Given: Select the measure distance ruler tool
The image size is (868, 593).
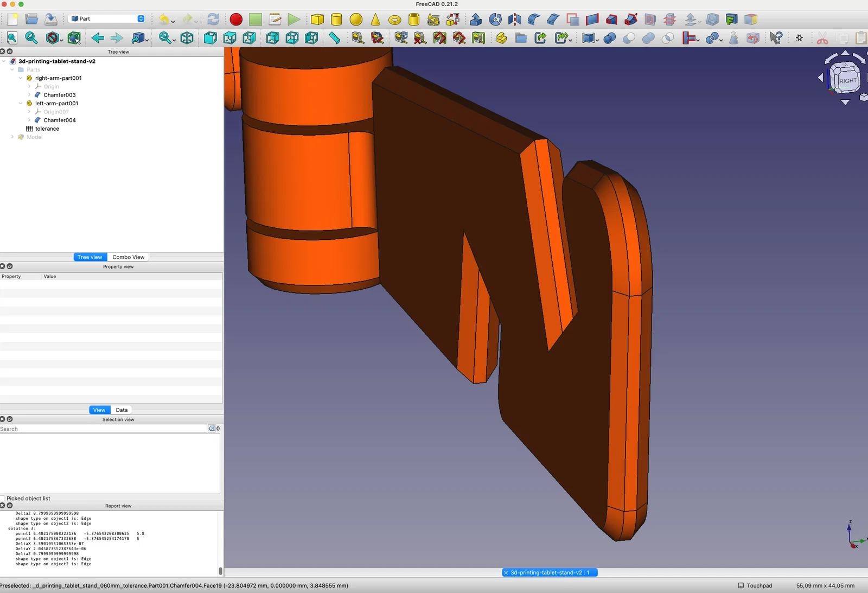Looking at the screenshot, I should pyautogui.click(x=334, y=38).
